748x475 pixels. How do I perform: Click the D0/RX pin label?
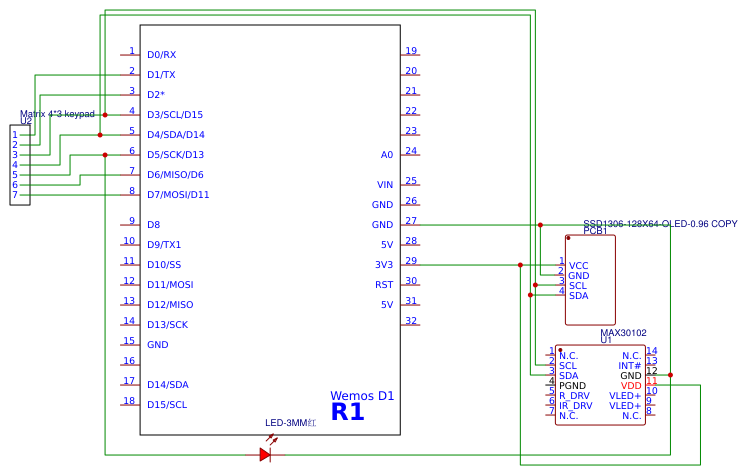pyautogui.click(x=161, y=55)
